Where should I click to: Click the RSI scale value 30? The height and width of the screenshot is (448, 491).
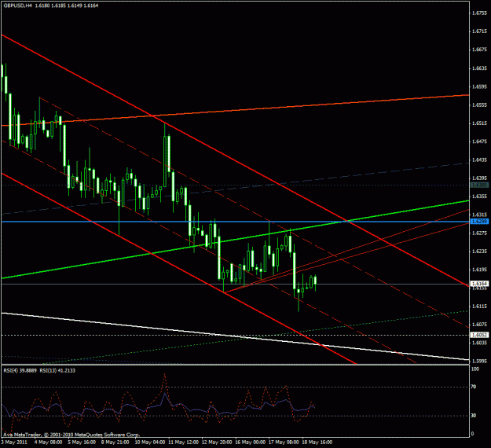(474, 416)
